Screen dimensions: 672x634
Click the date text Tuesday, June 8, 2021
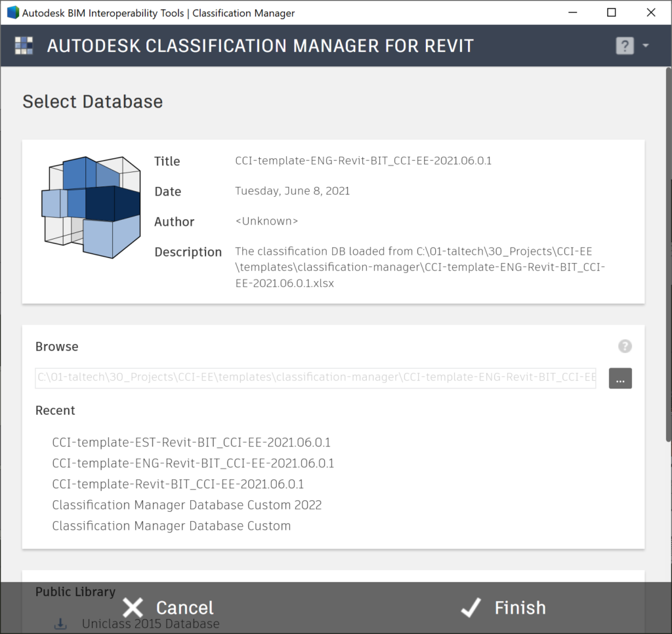coord(292,191)
